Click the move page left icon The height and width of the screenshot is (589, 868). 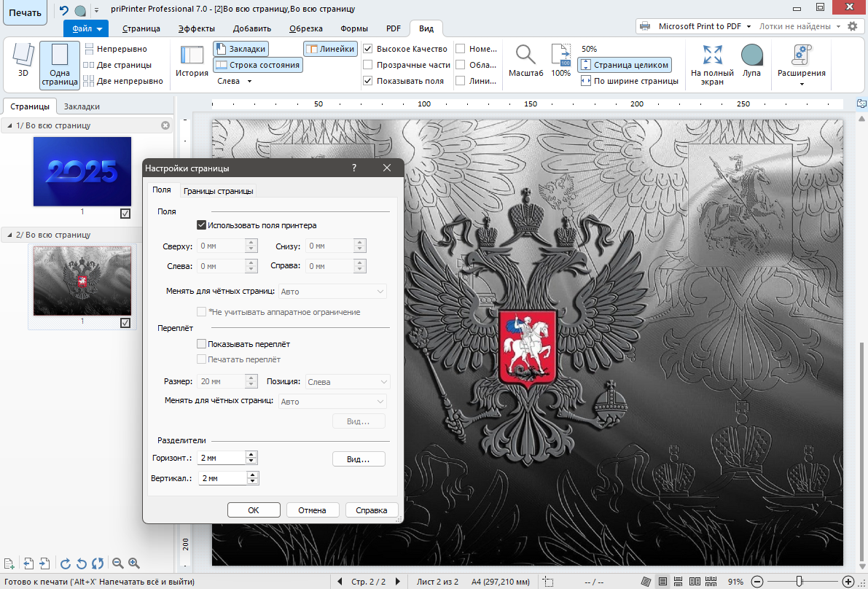pos(28,563)
